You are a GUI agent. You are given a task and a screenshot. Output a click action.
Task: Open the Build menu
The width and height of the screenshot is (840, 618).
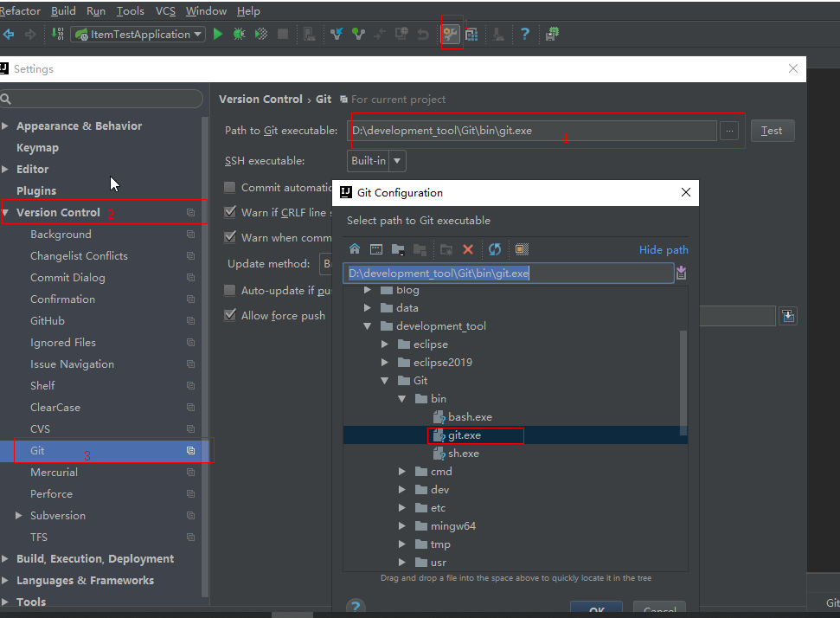(x=63, y=11)
